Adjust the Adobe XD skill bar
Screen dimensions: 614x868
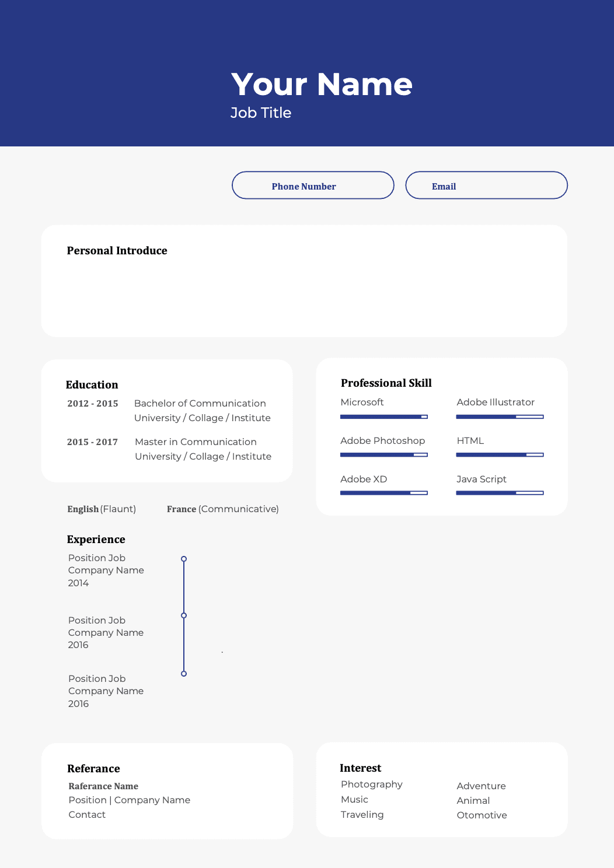[384, 493]
